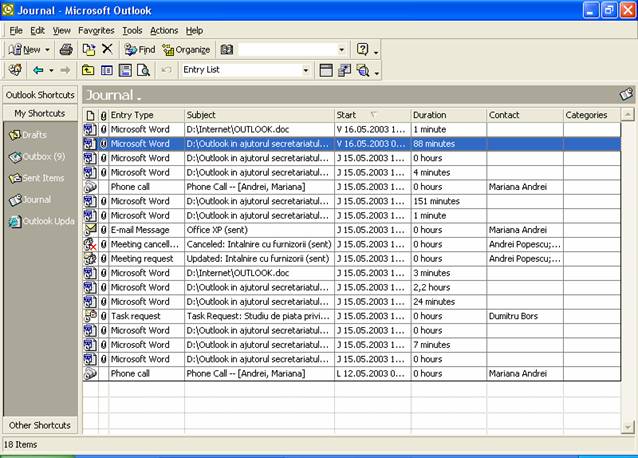Click the Other Shortcuts group button
Image resolution: width=638 pixels, height=458 pixels.
40,425
